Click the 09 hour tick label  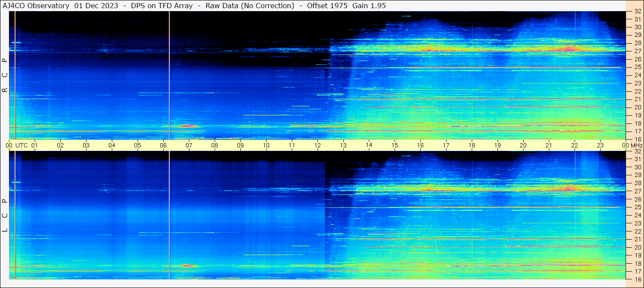240,145
